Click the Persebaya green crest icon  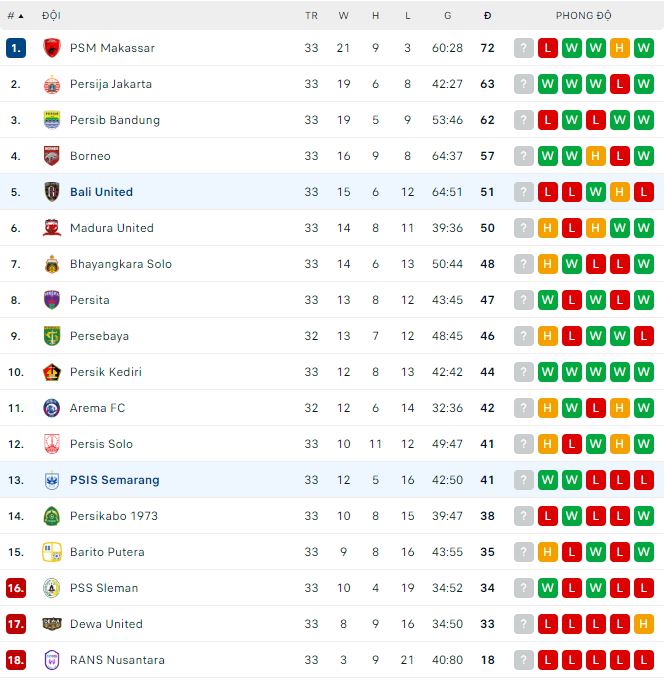tap(52, 336)
